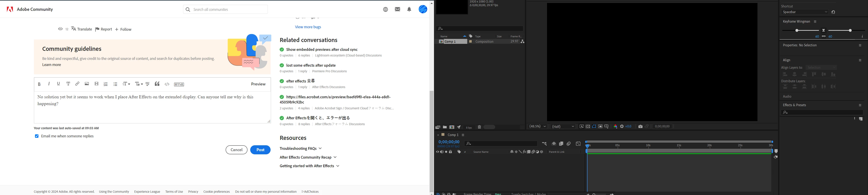This screenshot has height=195, width=868.
Task: Expand After Effects Community Recap resource
Action: click(x=308, y=157)
